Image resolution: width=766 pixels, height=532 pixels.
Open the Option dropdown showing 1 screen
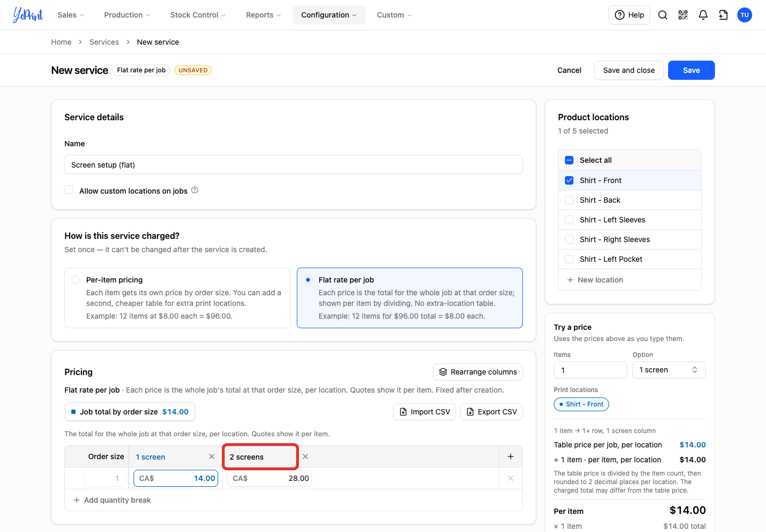669,370
